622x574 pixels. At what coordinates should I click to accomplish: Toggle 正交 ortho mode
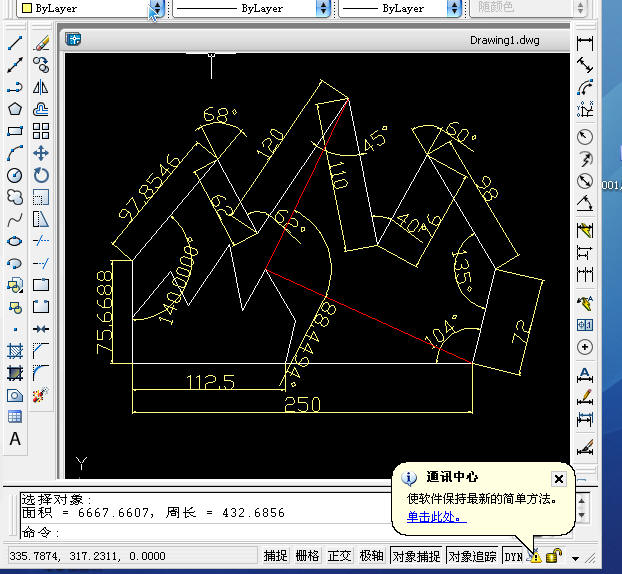(x=339, y=556)
